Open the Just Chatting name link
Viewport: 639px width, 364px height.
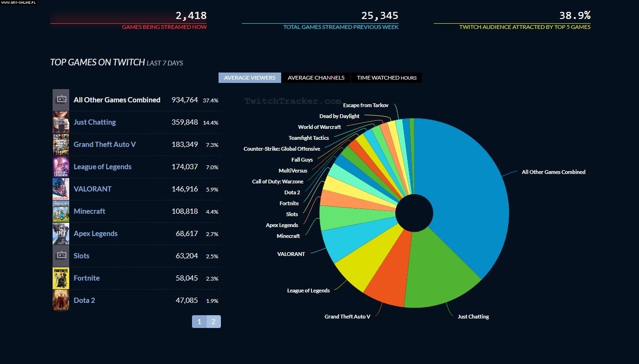click(x=94, y=122)
